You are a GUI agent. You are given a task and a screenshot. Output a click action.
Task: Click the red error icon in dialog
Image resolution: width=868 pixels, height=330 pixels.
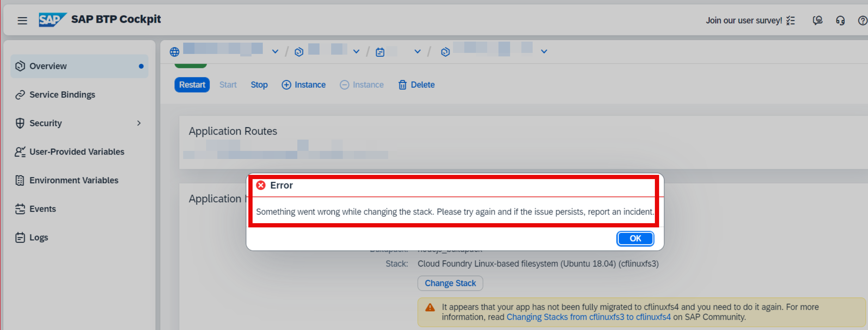(x=261, y=185)
